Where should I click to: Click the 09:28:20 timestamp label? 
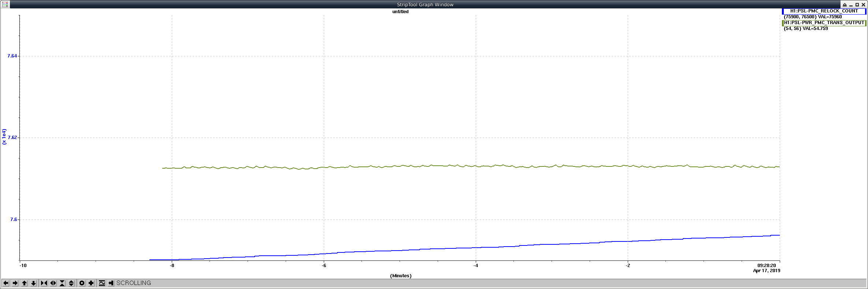click(x=767, y=266)
